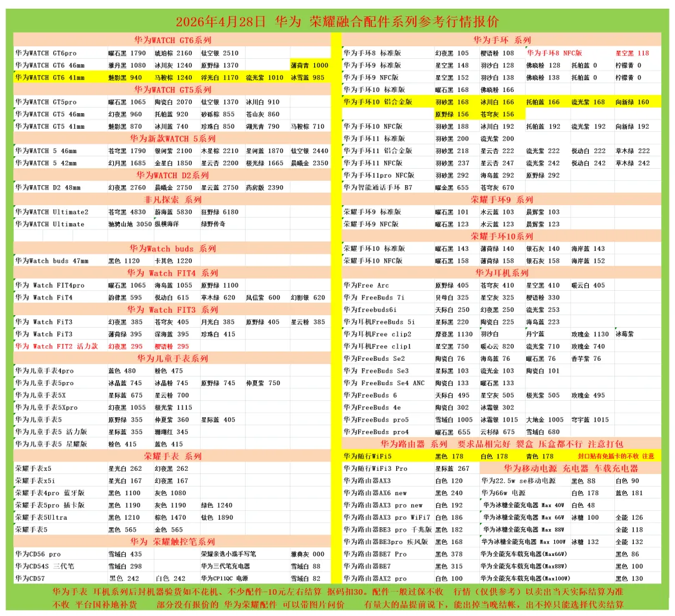Select the "华为智能通话手环 B7" row label
675x616 pixels.
click(378, 188)
